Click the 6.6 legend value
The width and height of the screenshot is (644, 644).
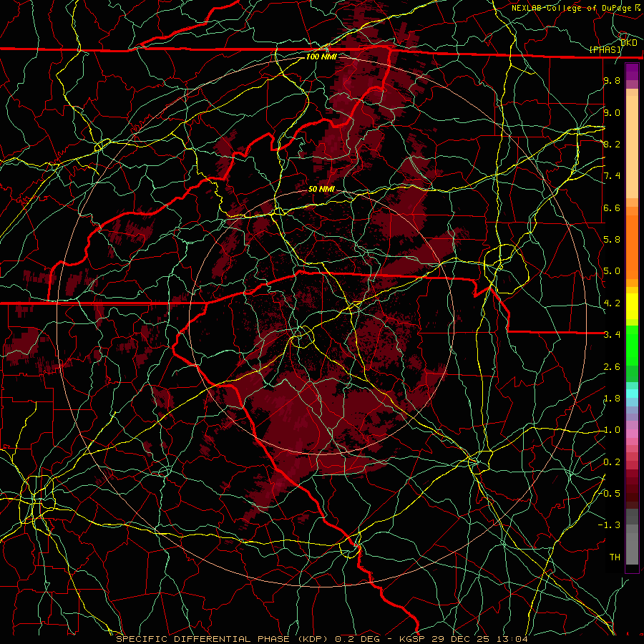(612, 208)
